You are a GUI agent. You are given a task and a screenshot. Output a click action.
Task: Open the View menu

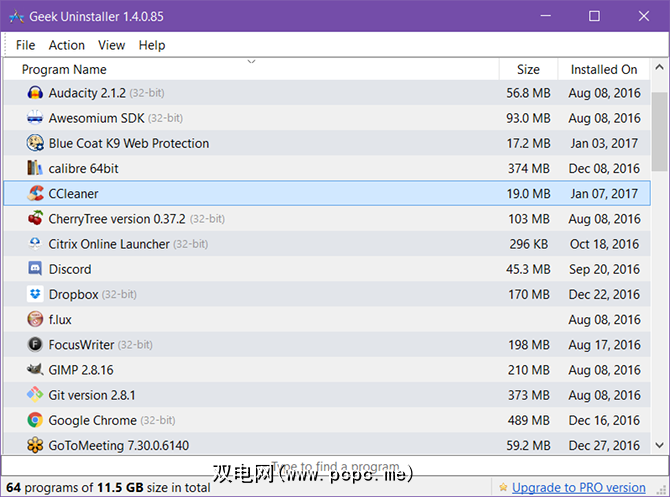(112, 45)
